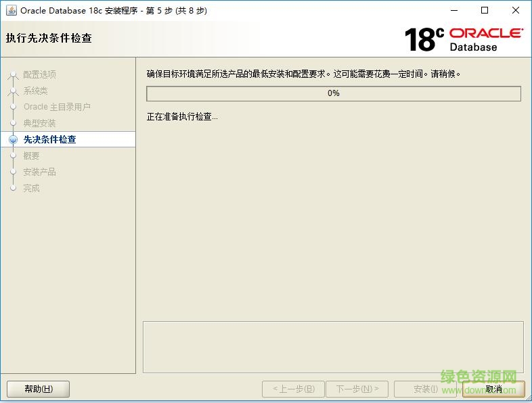The width and height of the screenshot is (532, 403).
Task: Select the 系统类 step in sidebar
Action: (35, 91)
